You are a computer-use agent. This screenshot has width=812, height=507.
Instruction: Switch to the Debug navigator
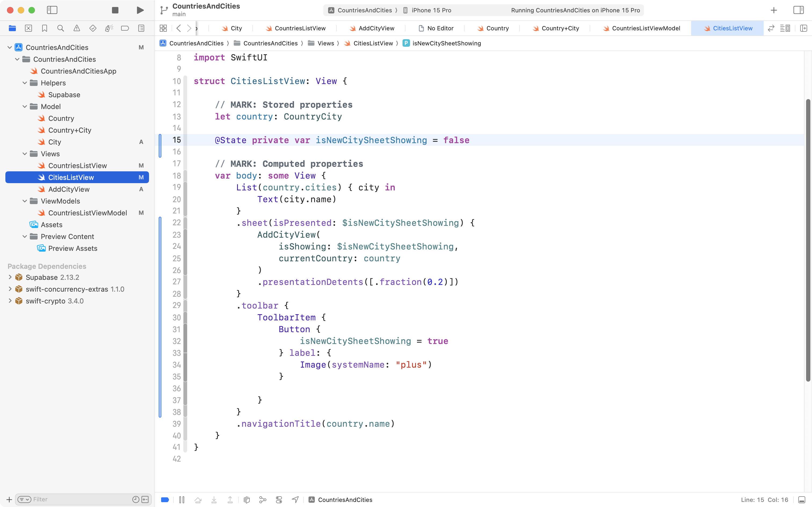point(109,28)
